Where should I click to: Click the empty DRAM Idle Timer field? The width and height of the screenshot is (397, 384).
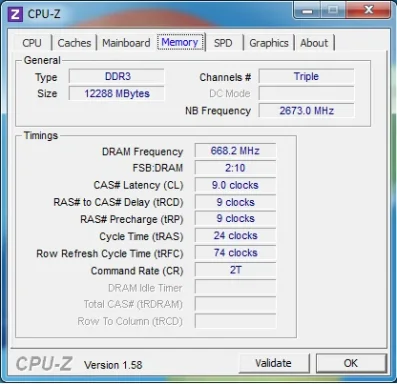click(235, 287)
